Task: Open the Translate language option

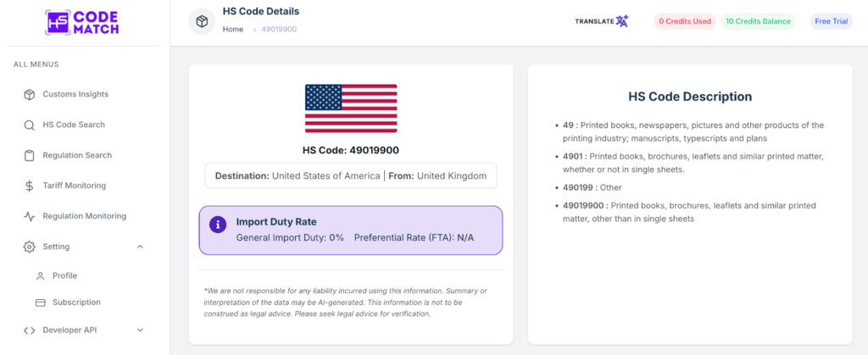Action: pos(601,21)
